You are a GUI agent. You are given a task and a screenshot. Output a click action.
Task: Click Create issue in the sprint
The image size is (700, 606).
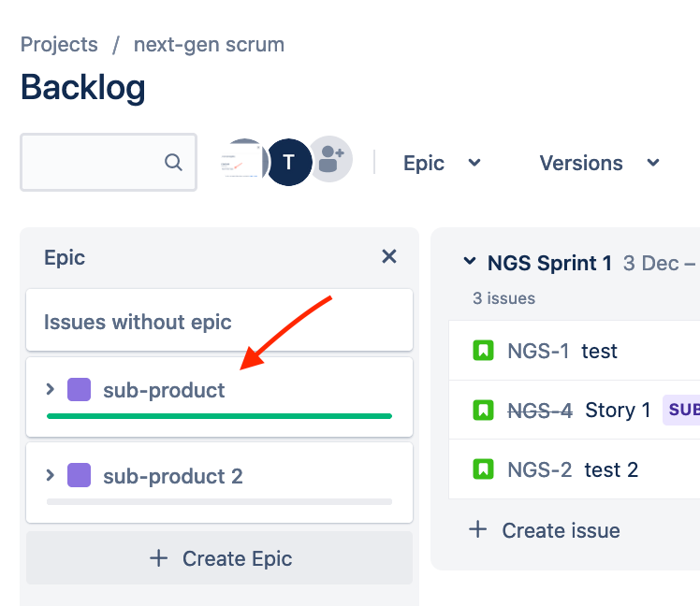point(545,530)
